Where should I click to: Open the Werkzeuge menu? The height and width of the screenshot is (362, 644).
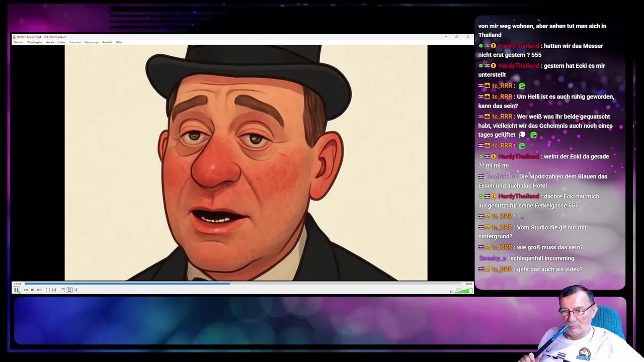91,42
